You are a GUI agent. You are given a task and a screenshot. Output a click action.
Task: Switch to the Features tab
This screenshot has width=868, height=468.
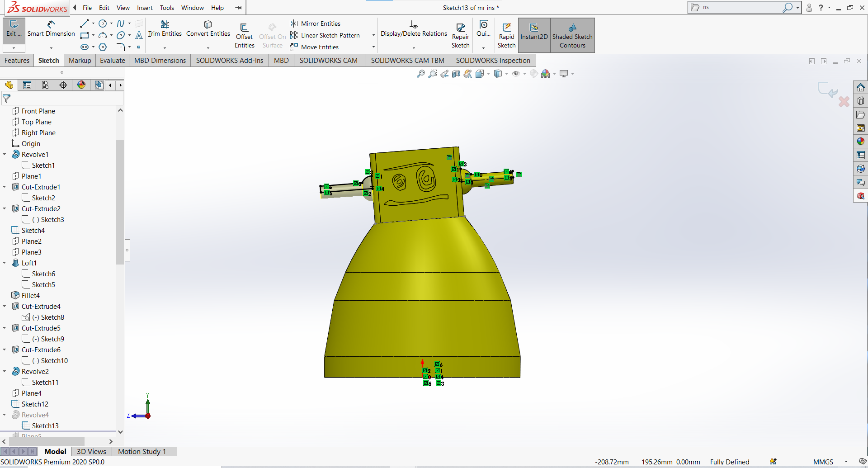(17, 61)
